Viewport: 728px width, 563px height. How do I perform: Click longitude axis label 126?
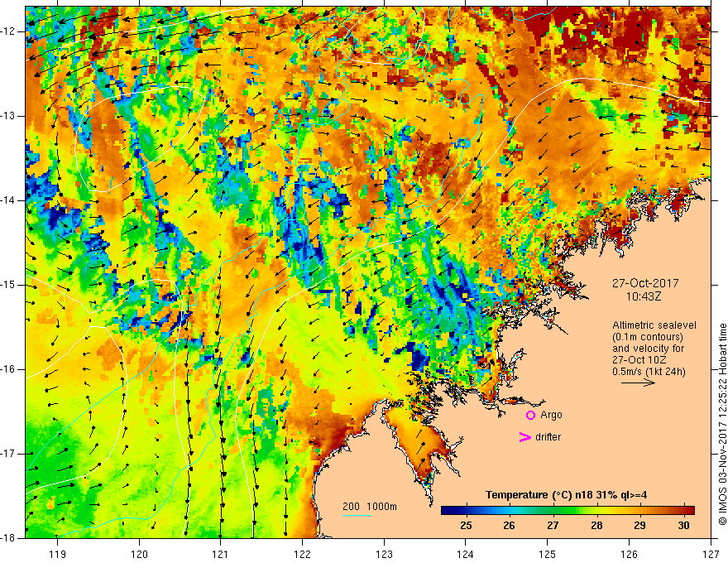coord(629,554)
